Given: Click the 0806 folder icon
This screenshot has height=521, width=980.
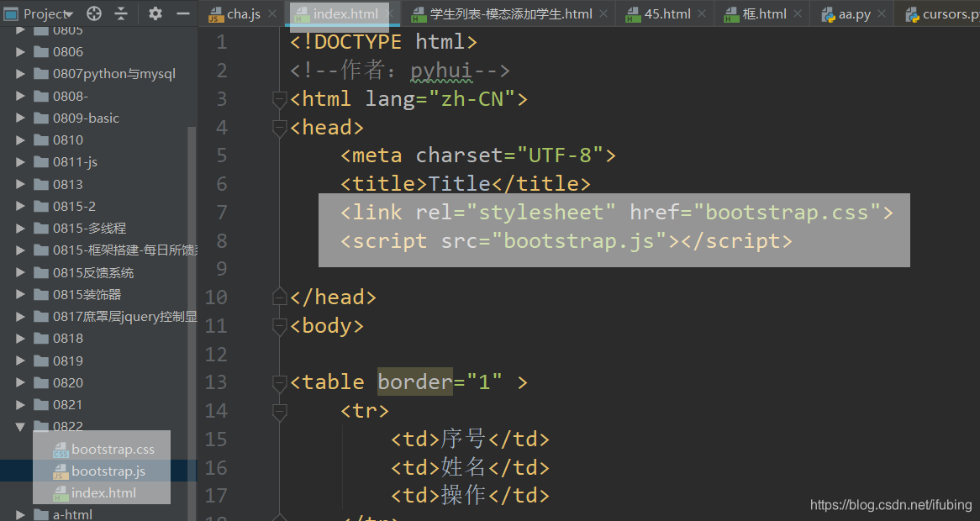Looking at the screenshot, I should pyautogui.click(x=41, y=52).
